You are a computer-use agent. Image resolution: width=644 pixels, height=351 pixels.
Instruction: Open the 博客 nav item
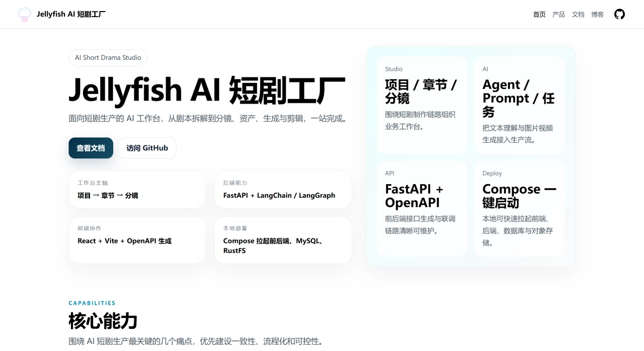click(597, 15)
